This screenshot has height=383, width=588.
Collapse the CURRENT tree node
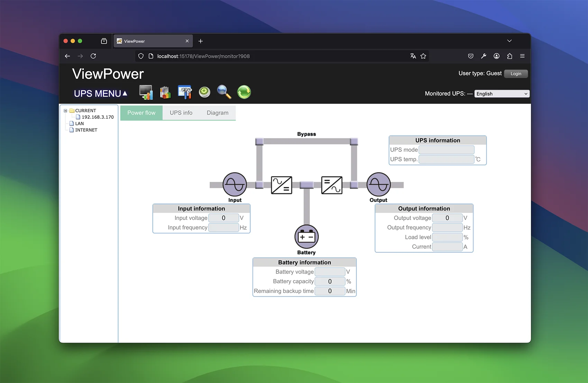coord(65,111)
